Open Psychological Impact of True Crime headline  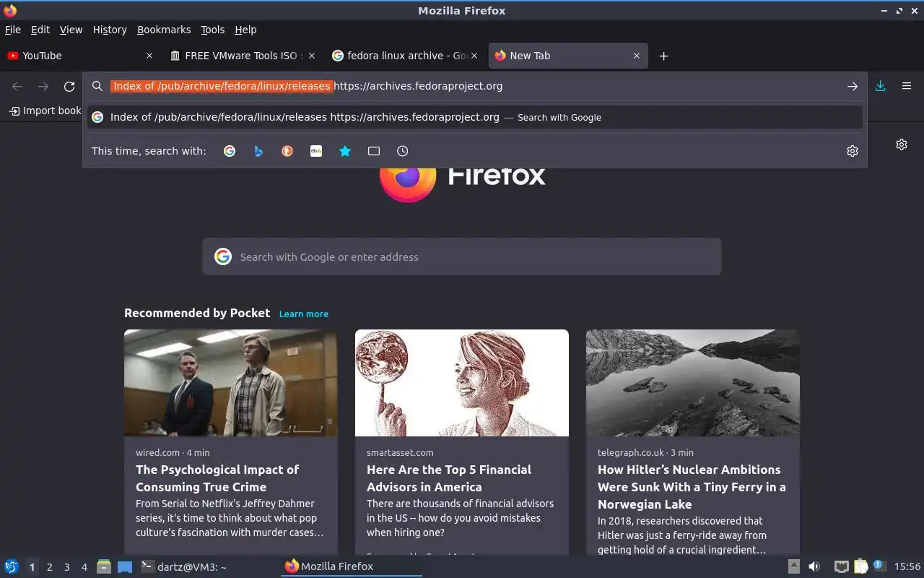coord(217,478)
